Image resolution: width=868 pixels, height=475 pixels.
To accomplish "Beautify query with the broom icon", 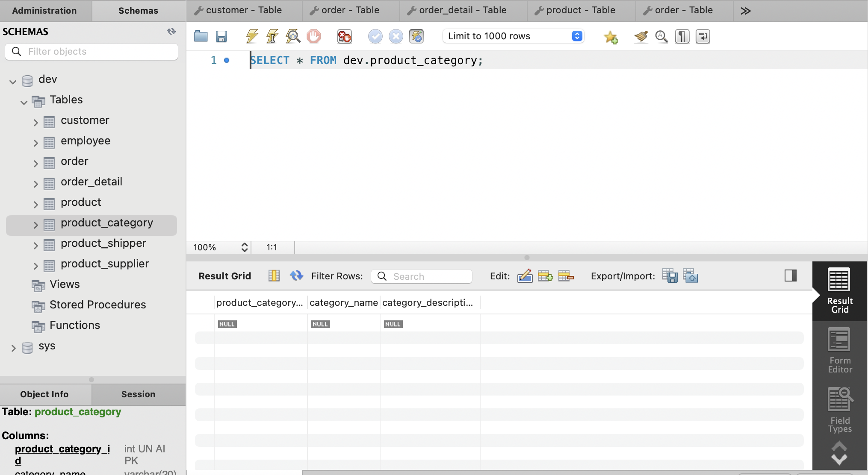I will click(x=641, y=37).
